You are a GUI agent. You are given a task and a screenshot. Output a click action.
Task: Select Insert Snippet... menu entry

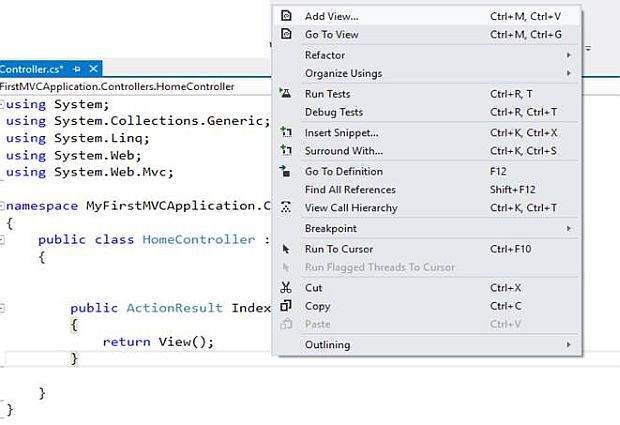[x=427, y=132]
